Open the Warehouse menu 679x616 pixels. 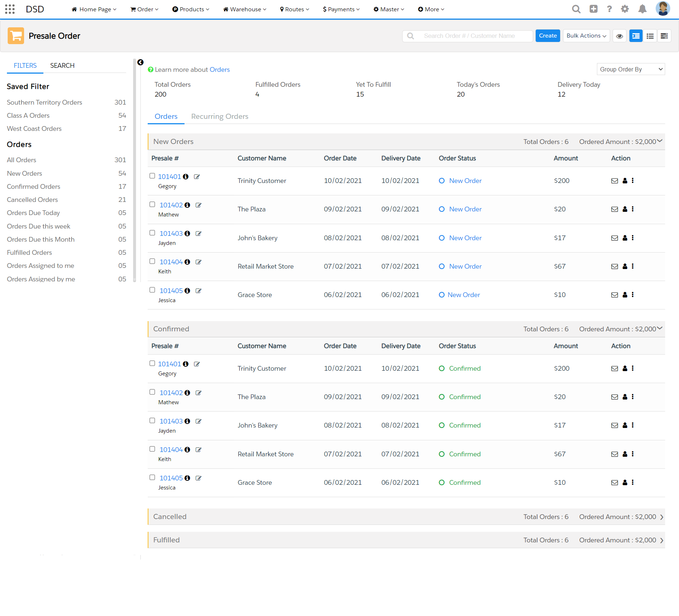point(244,9)
